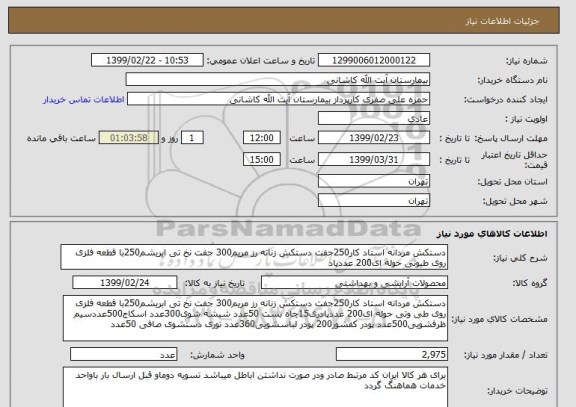Screen dimensions: 576x407
Task: Select the product group field محصولات آرایشی و بهداشتی
Action: tap(354, 283)
